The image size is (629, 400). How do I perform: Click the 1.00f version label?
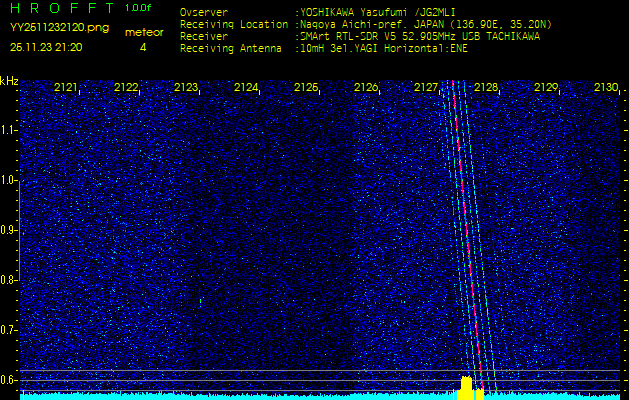tap(139, 9)
